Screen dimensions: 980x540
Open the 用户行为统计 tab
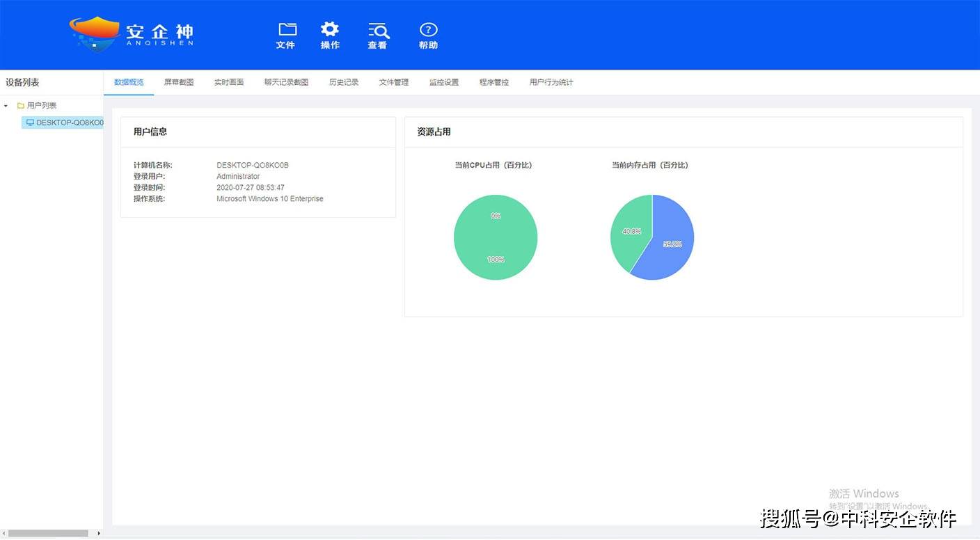point(551,82)
